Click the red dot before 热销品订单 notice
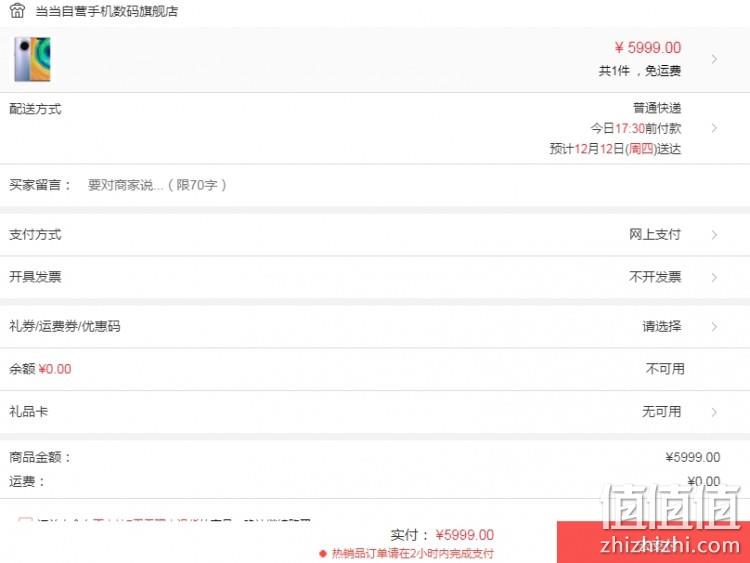Viewport: 750px width, 563px height. coord(323,553)
